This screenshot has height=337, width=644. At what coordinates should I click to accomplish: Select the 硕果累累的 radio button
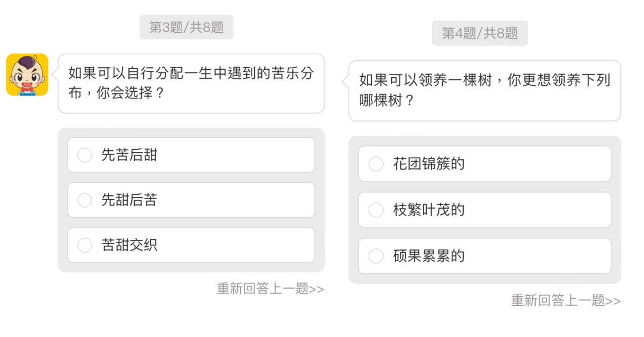(376, 256)
